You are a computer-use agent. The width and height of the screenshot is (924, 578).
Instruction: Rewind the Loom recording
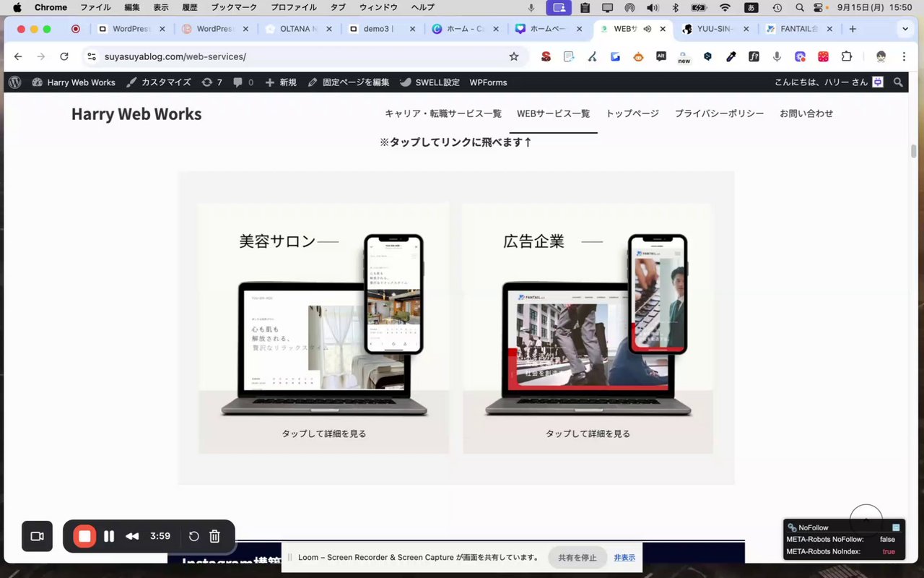coord(132,536)
